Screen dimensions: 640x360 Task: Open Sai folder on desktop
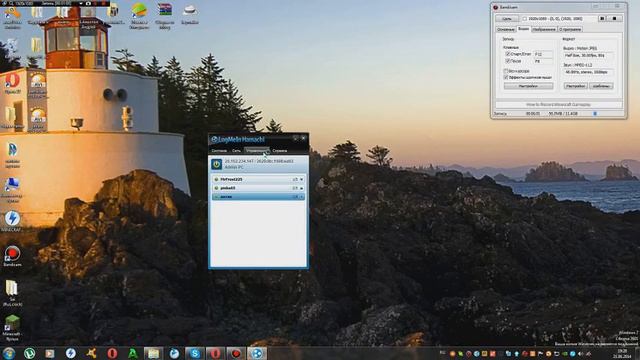click(12, 292)
